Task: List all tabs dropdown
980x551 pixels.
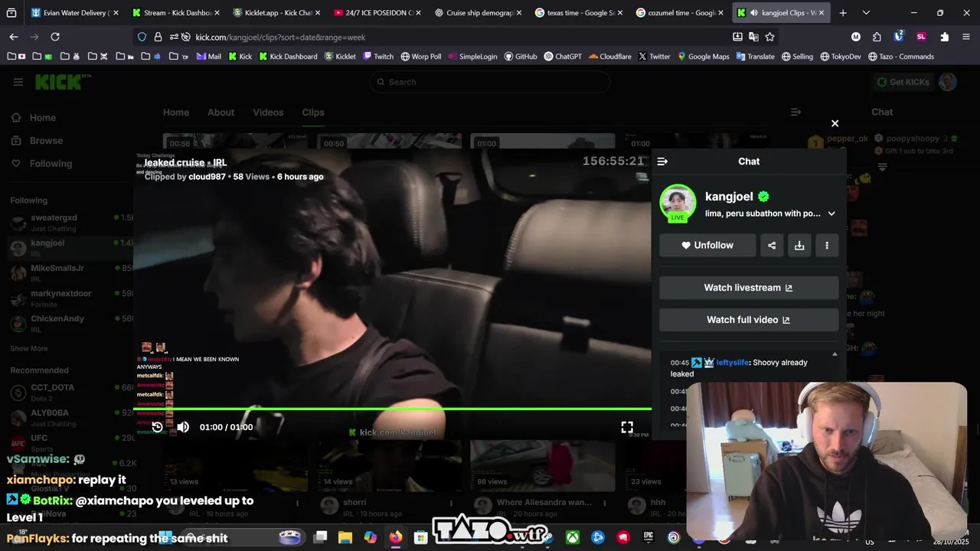Action: coord(866,13)
